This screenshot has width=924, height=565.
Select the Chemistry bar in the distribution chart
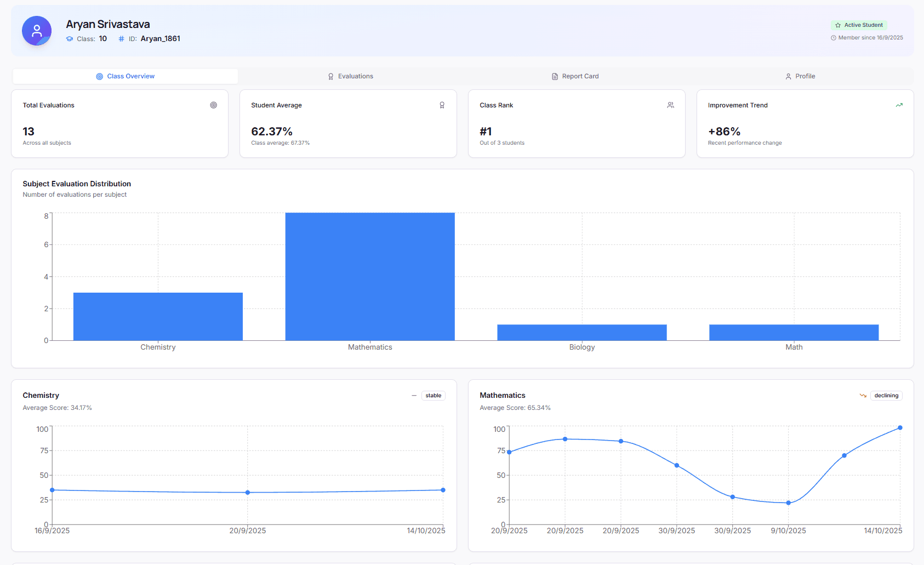(x=158, y=317)
